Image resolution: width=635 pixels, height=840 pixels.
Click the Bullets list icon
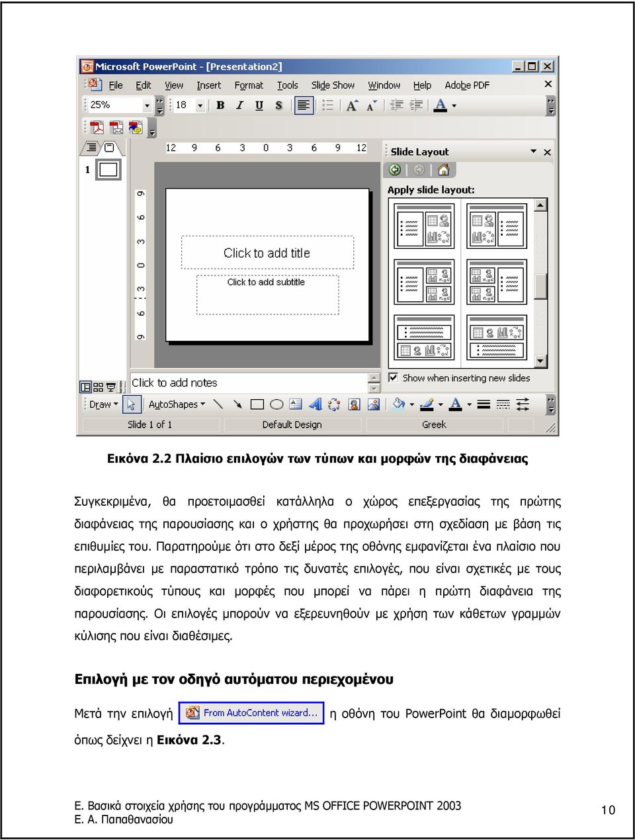(327, 105)
